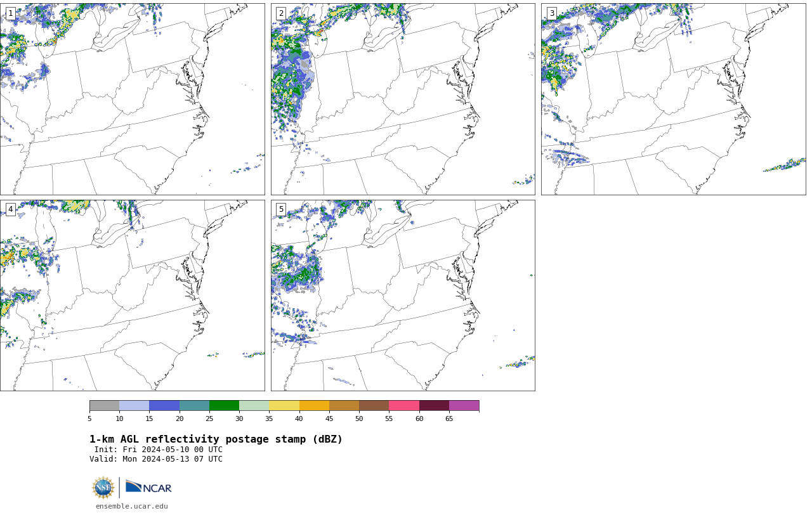Click the colorbar tick label 5

(x=89, y=419)
